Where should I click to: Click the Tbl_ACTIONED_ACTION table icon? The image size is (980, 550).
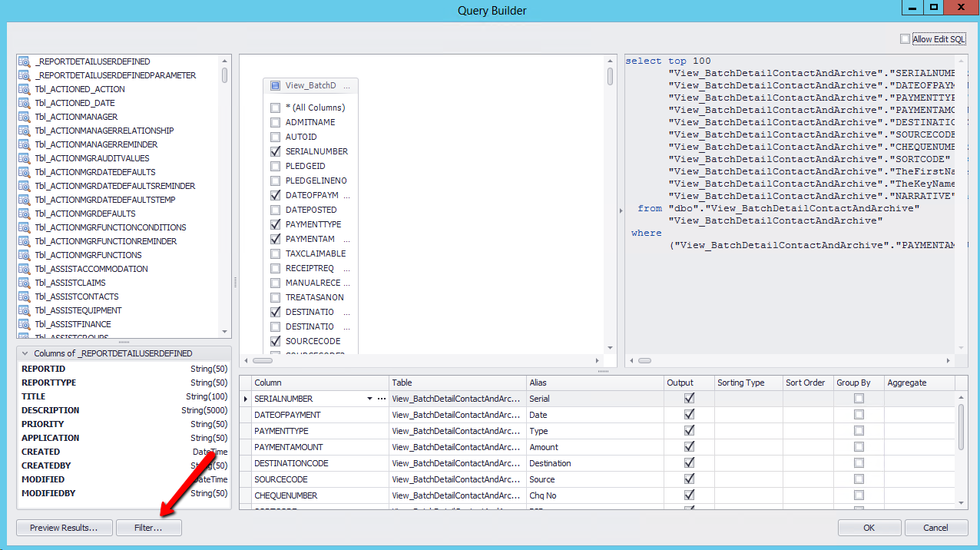tap(24, 89)
